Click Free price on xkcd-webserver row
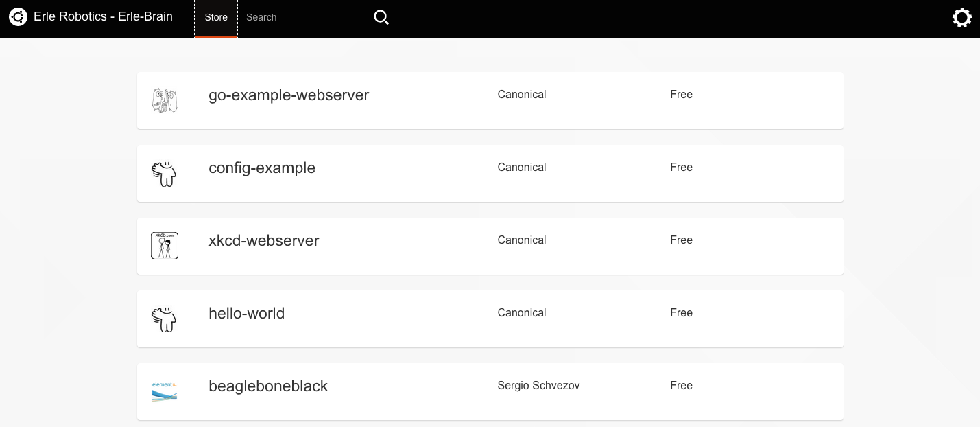Viewport: 980px width, 427px height. [681, 240]
